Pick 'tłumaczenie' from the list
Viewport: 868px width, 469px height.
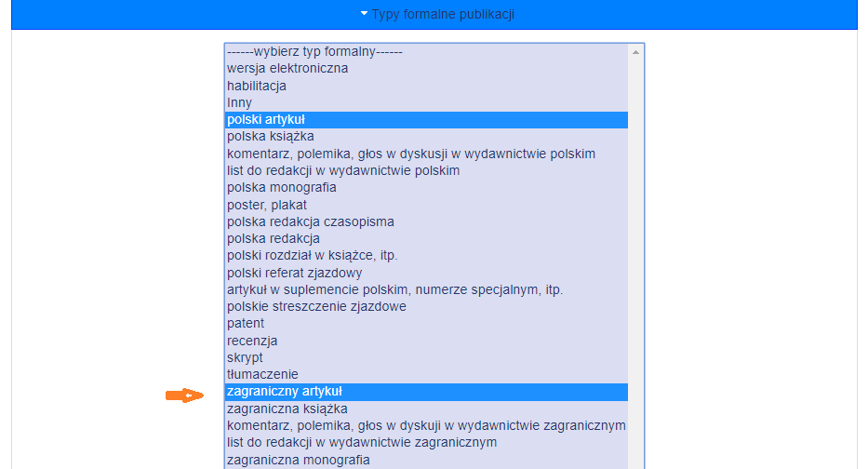(x=262, y=374)
